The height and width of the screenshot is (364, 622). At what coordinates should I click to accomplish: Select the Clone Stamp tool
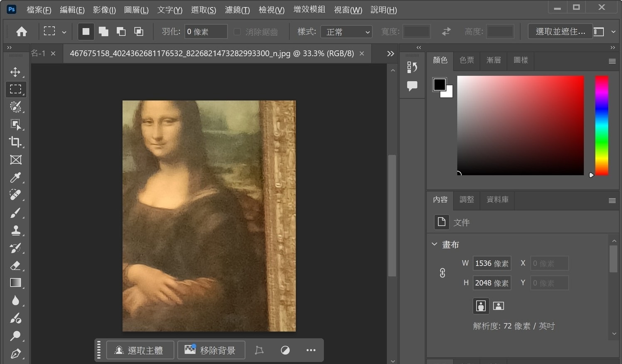coord(15,231)
